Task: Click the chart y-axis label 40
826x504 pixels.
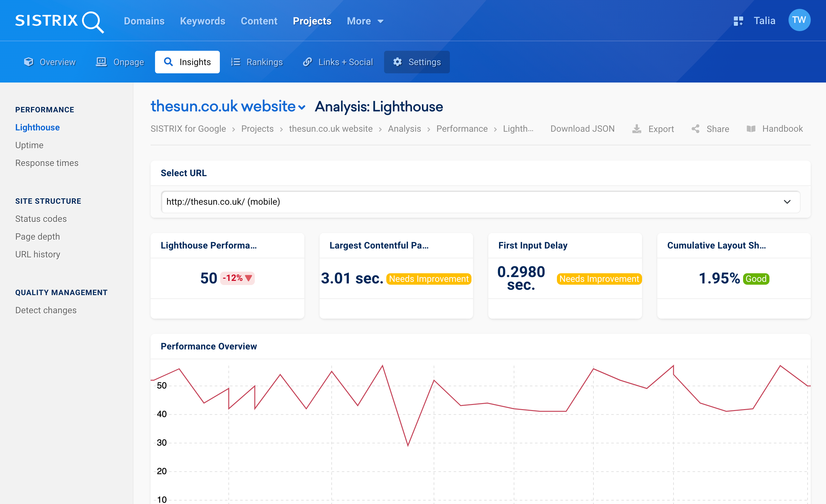Action: tap(162, 414)
